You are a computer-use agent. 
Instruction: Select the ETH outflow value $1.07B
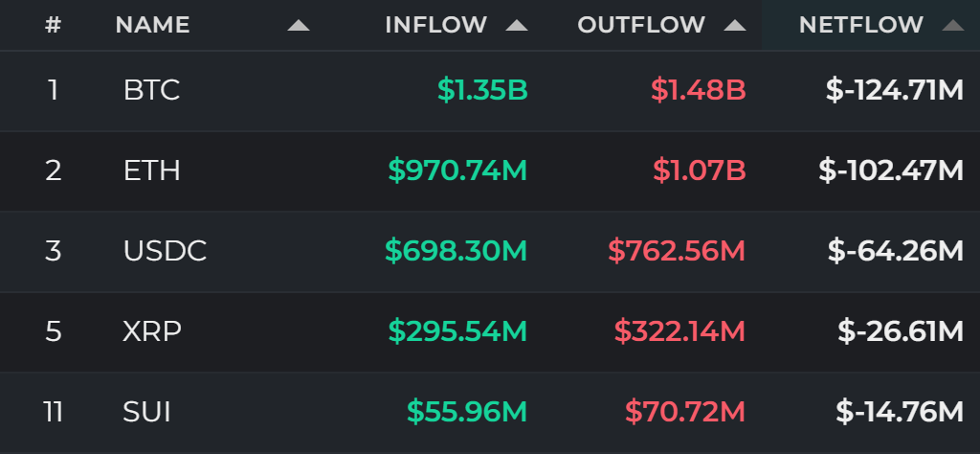click(700, 170)
